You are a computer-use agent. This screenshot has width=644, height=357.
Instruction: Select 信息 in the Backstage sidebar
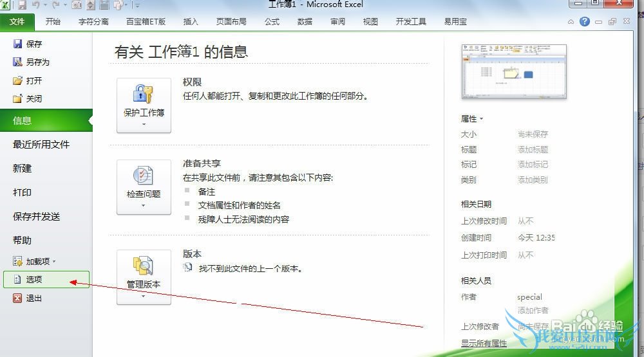(x=46, y=120)
